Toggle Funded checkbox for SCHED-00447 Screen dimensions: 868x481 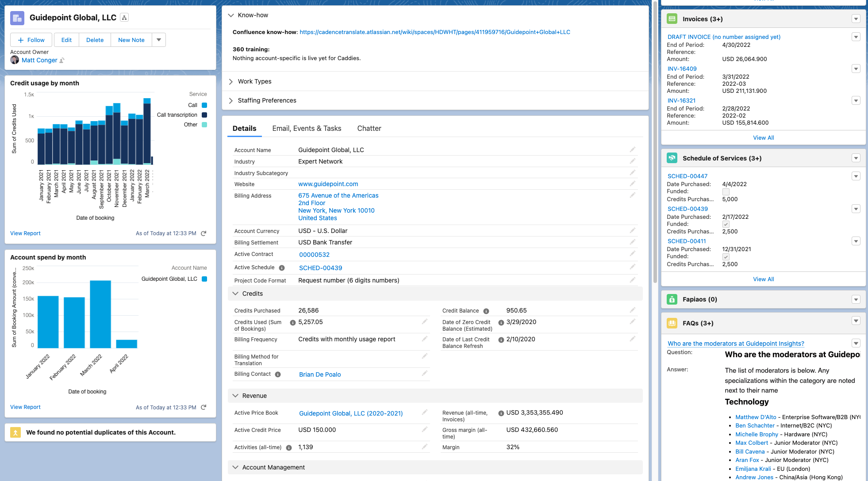pyautogui.click(x=726, y=192)
